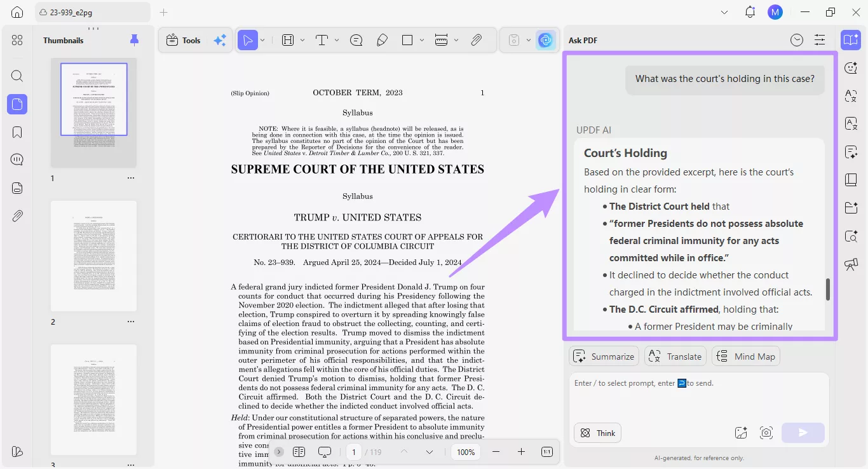Open more options for thumbnail page 1
The width and height of the screenshot is (868, 469).
pyautogui.click(x=131, y=178)
